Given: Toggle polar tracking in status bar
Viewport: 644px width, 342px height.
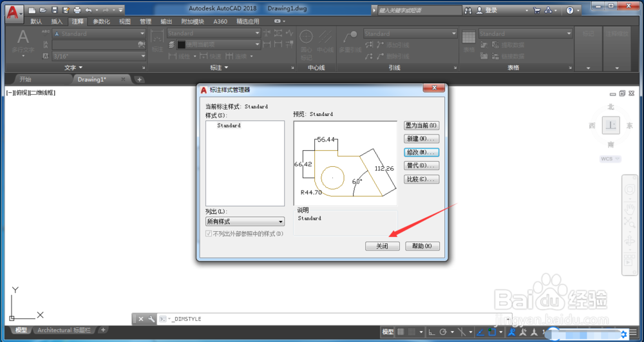Looking at the screenshot, I should pos(443,332).
